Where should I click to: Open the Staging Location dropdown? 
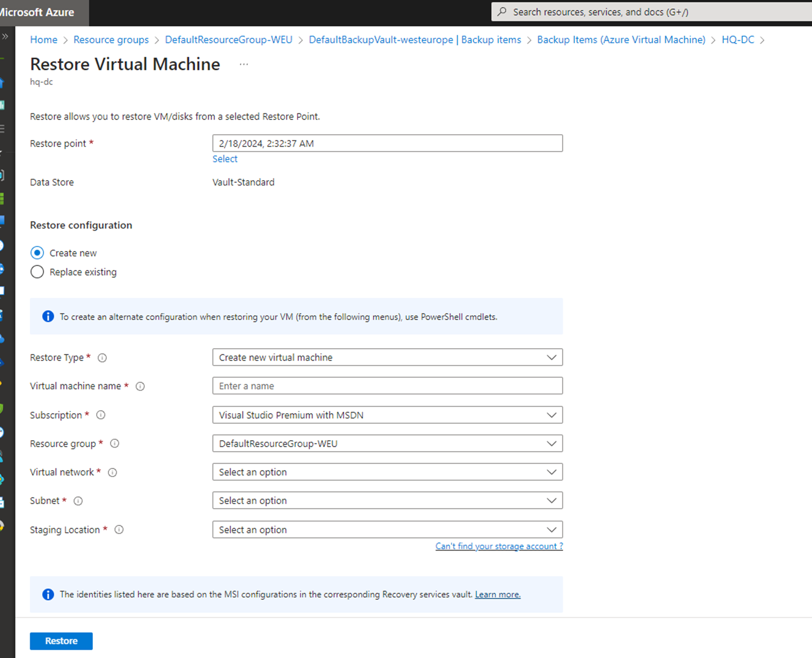coord(387,529)
